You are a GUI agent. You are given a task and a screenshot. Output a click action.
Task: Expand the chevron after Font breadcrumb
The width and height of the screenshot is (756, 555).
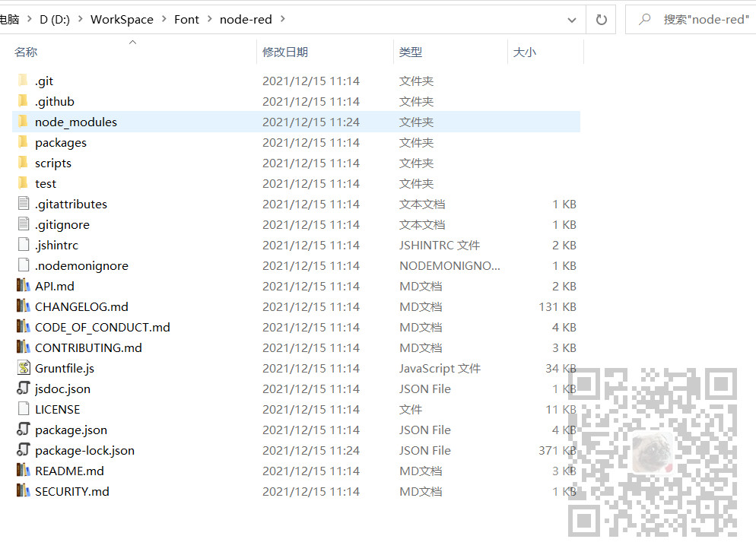209,19
